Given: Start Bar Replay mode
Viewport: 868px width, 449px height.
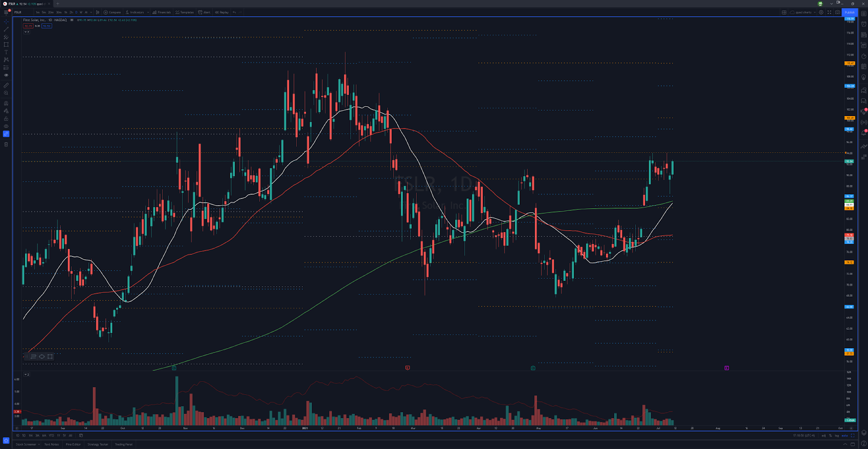Looking at the screenshot, I should (222, 12).
